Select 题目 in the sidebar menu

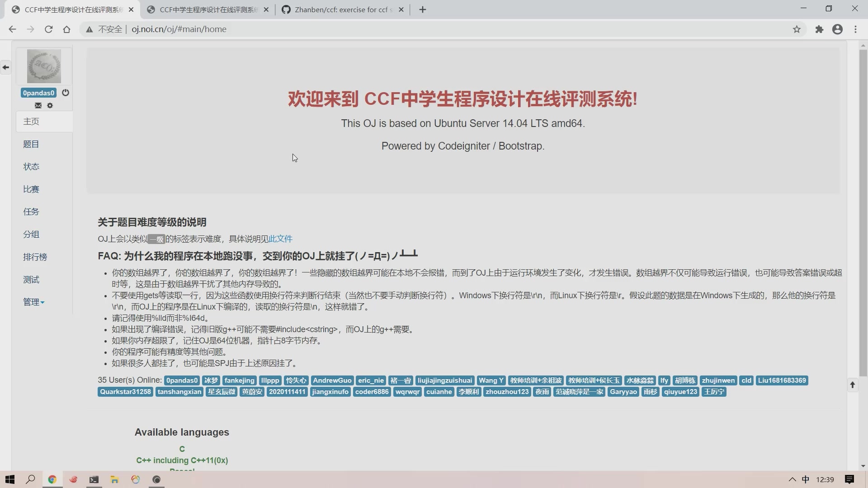[x=31, y=144]
